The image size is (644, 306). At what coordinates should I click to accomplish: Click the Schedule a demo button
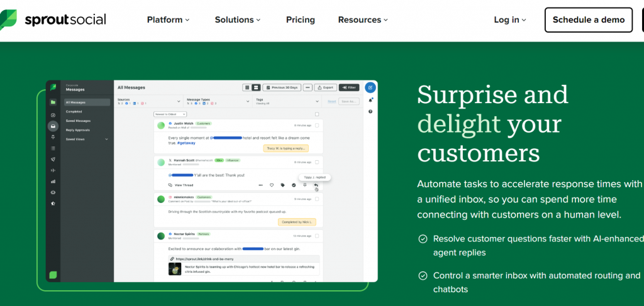589,19
